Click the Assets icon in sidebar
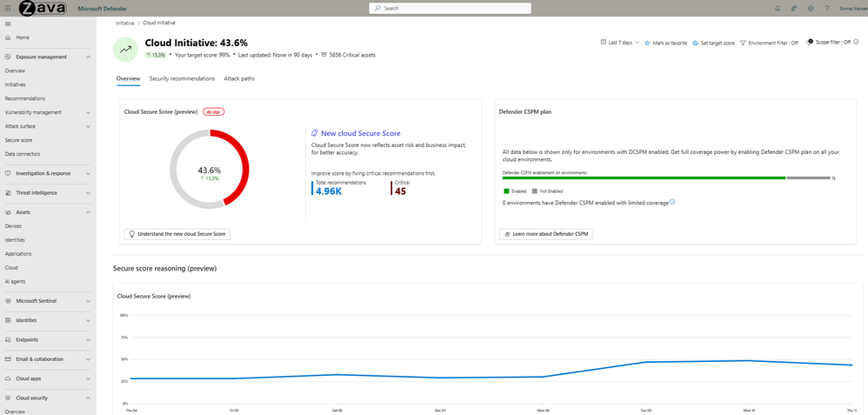Viewport: 868px width, 415px height. [8, 212]
